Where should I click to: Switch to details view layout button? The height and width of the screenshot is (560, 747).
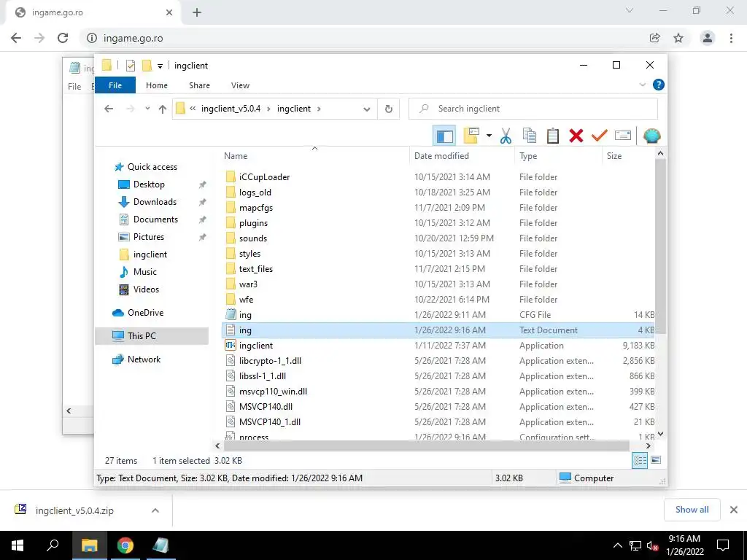(x=640, y=460)
